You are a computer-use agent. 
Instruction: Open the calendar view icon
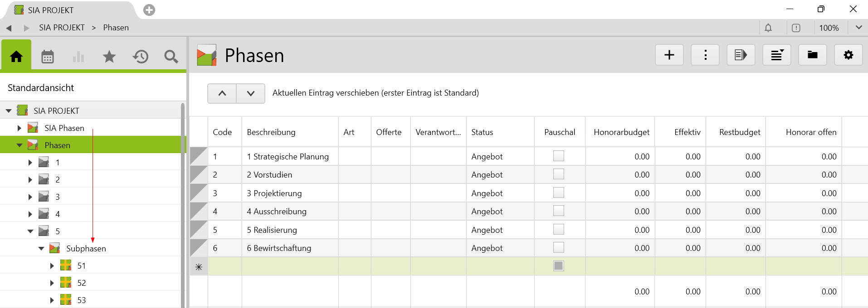point(48,57)
